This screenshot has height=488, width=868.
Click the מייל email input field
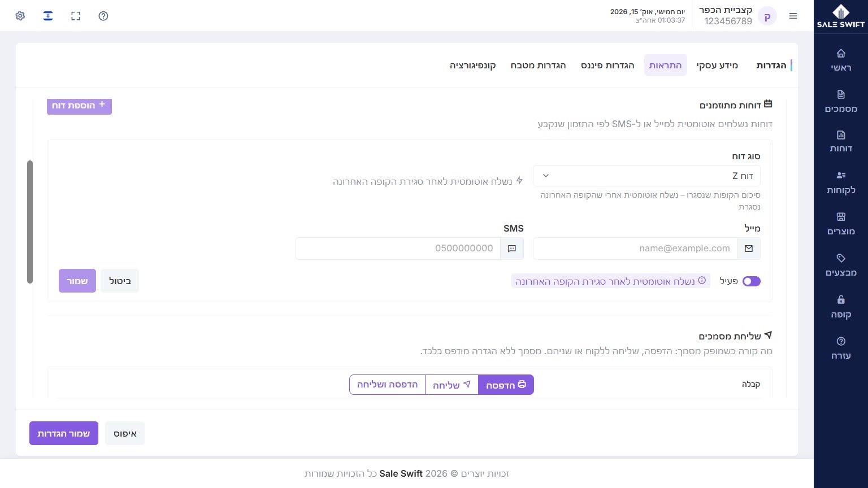point(635,249)
